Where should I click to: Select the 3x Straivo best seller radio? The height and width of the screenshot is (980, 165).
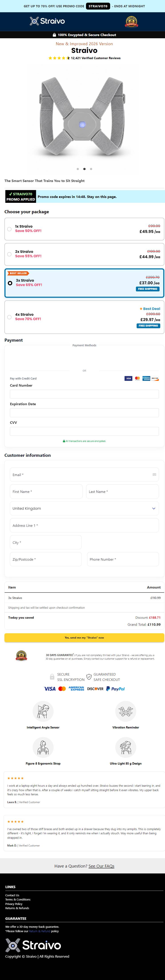pos(10,283)
